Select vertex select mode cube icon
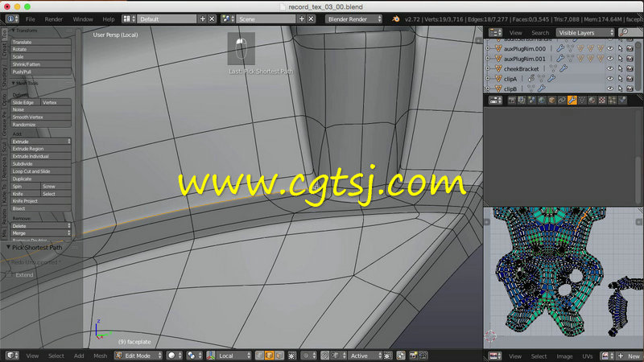 [x=259, y=356]
